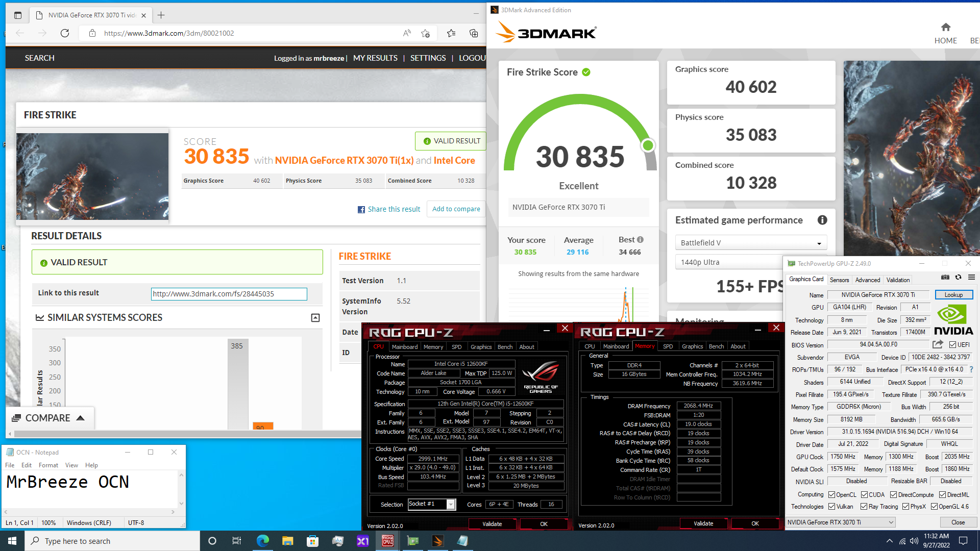Click the Windows taskbar search box

[112, 541]
